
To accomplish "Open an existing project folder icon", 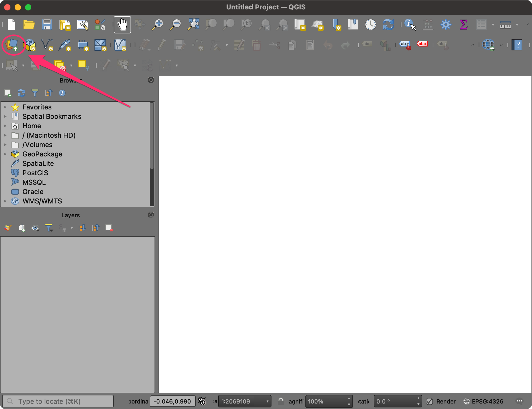I will point(29,25).
